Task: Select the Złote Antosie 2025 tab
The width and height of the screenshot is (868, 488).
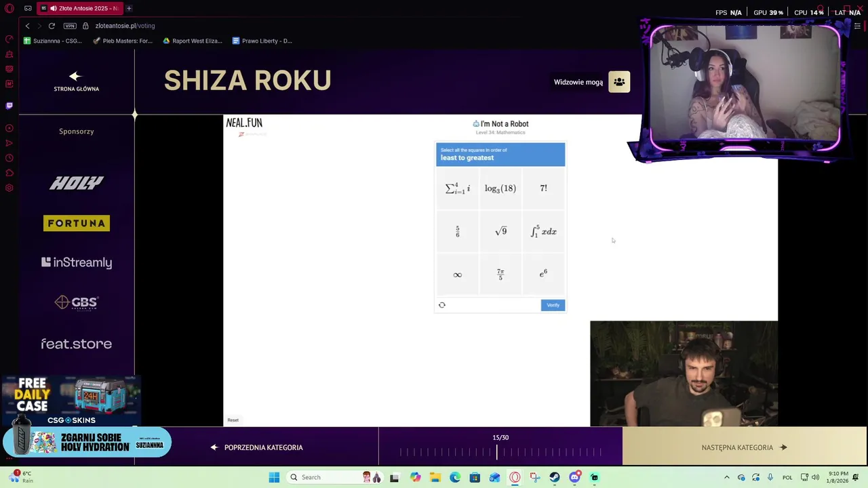Action: click(80, 8)
